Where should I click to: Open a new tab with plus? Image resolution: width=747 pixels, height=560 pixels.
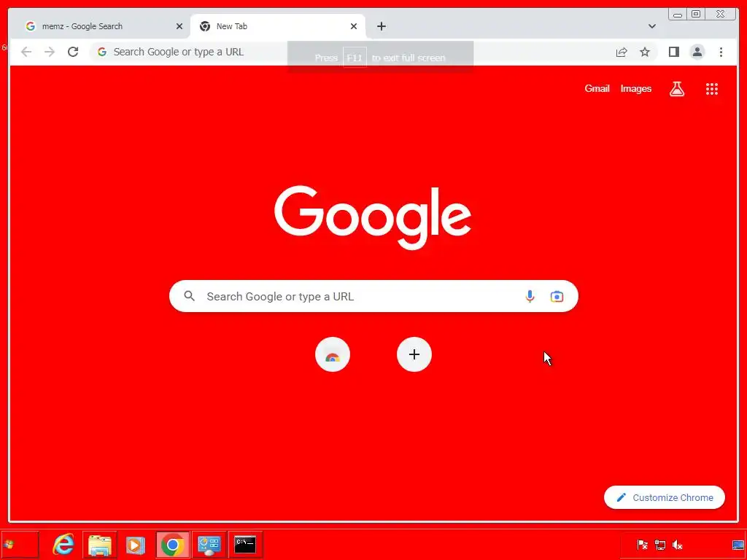381,26
